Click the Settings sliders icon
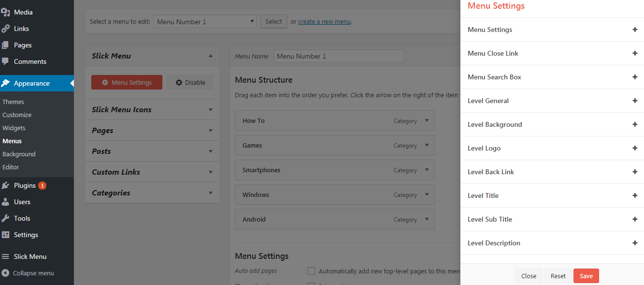Screen dimensions: 644x285 coord(5,235)
